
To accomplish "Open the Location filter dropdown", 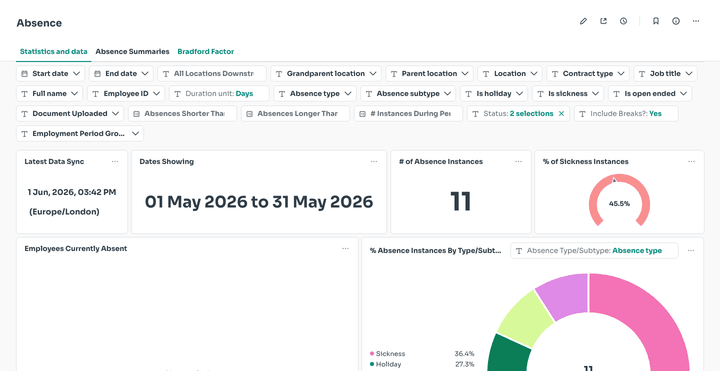I will coord(510,73).
